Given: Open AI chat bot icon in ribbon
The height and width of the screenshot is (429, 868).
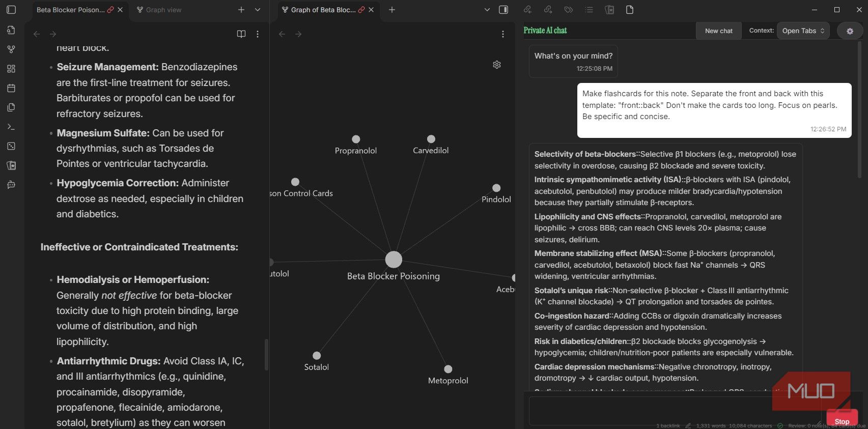Looking at the screenshot, I should 11,185.
